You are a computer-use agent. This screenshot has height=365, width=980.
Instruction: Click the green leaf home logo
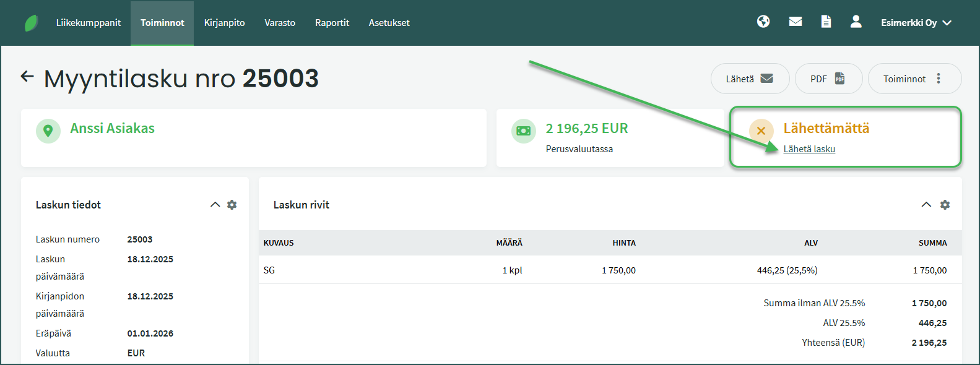(31, 23)
